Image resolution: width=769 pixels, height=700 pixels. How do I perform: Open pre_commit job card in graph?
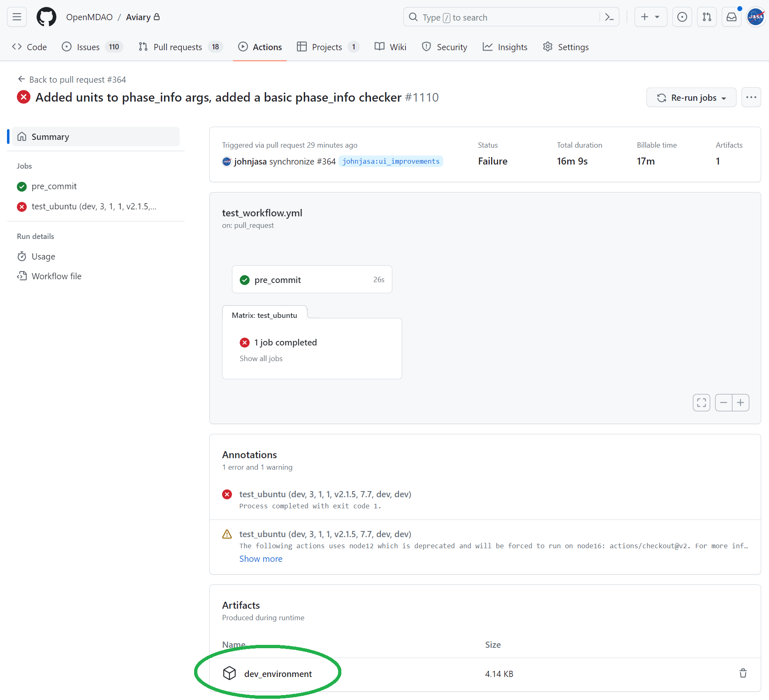coord(312,280)
